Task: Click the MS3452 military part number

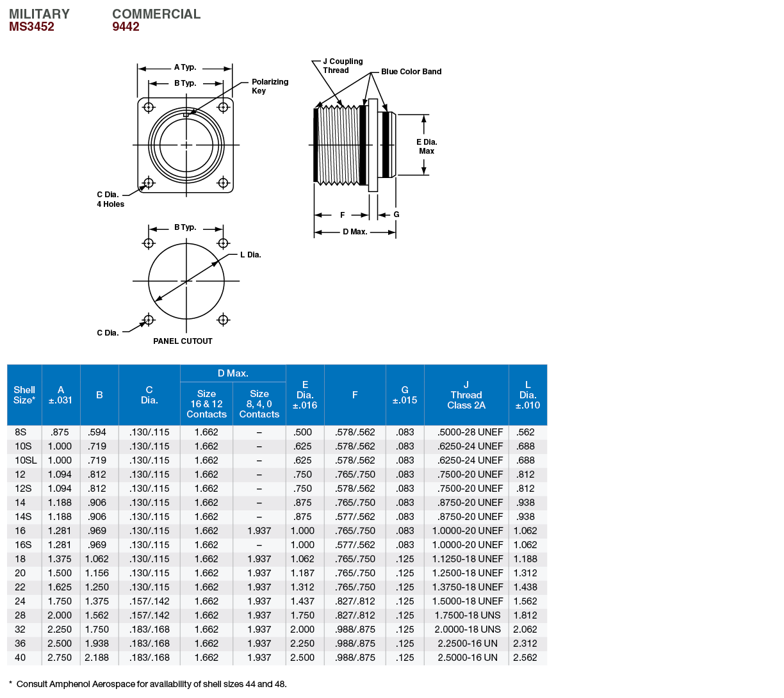Action: click(31, 26)
